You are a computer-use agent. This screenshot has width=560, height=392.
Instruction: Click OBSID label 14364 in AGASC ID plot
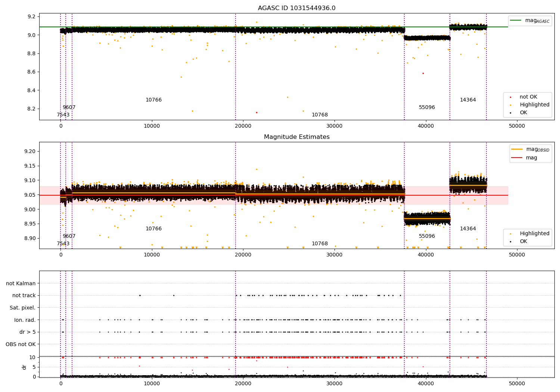click(468, 100)
